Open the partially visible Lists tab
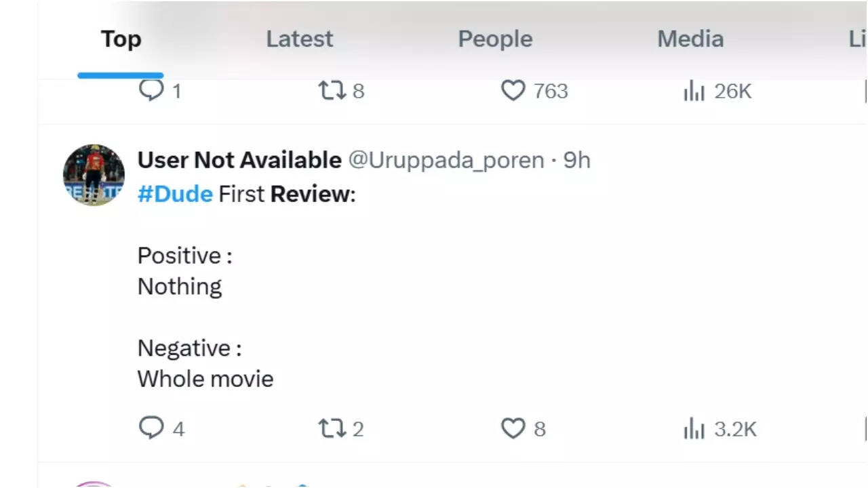The height and width of the screenshot is (488, 868). [857, 39]
